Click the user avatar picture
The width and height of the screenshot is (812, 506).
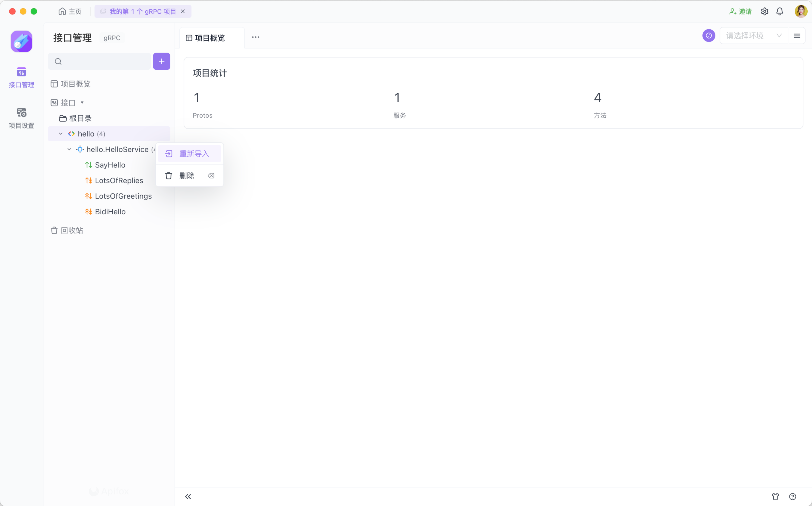coord(801,11)
